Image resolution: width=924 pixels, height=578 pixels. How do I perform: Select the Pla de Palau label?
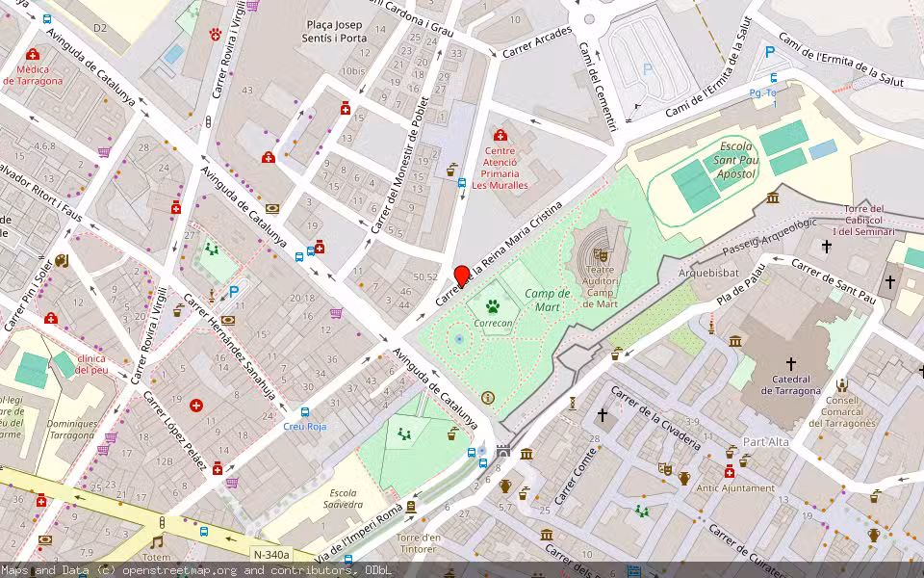point(741,285)
